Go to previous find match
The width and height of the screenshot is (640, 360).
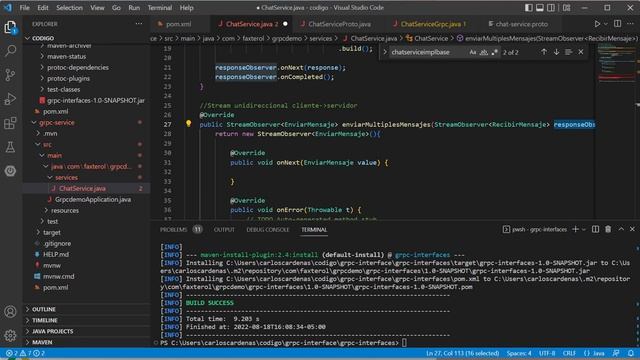(544, 52)
